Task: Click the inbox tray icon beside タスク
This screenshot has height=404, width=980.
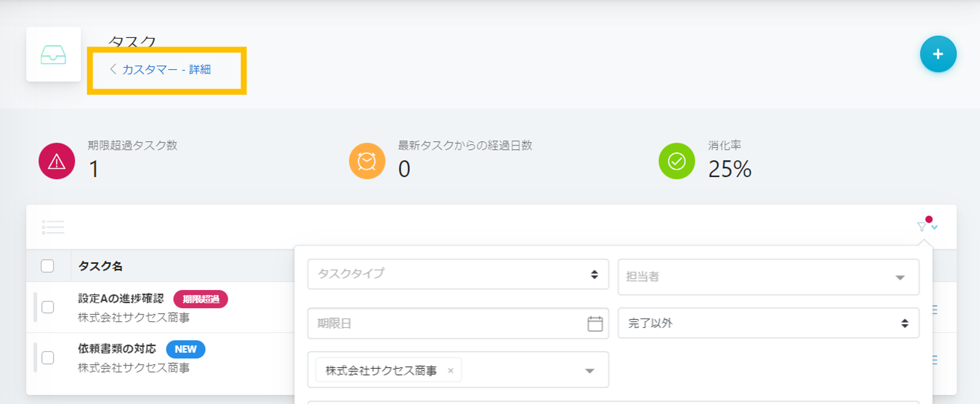Action: click(x=53, y=54)
